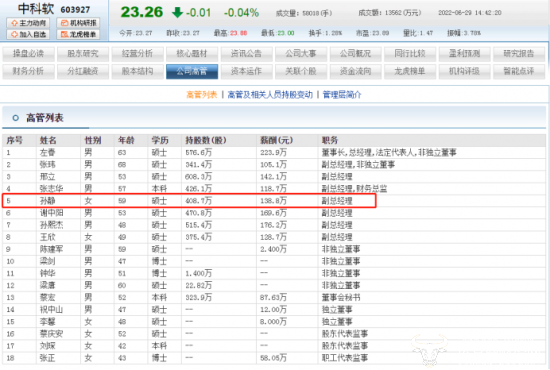This screenshot has height=370, width=550.
Task: Open 龙虎榜单 icon button near stock code
Action: pos(78,34)
